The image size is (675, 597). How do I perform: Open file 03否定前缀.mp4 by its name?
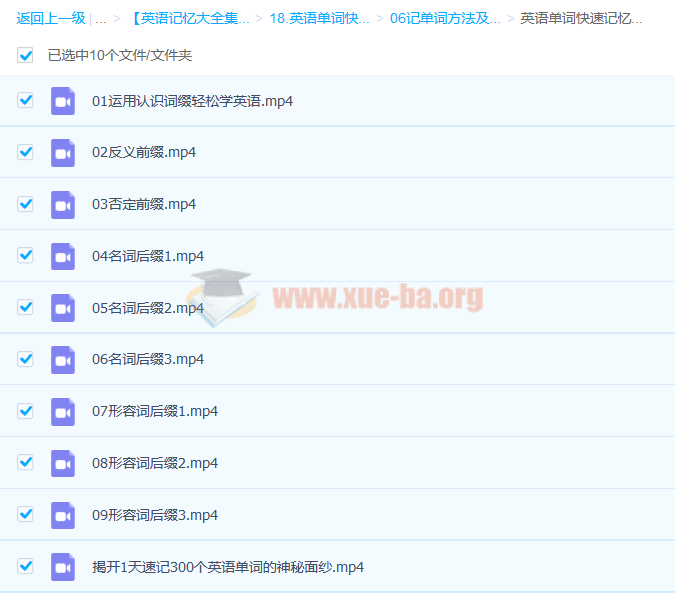[144, 204]
